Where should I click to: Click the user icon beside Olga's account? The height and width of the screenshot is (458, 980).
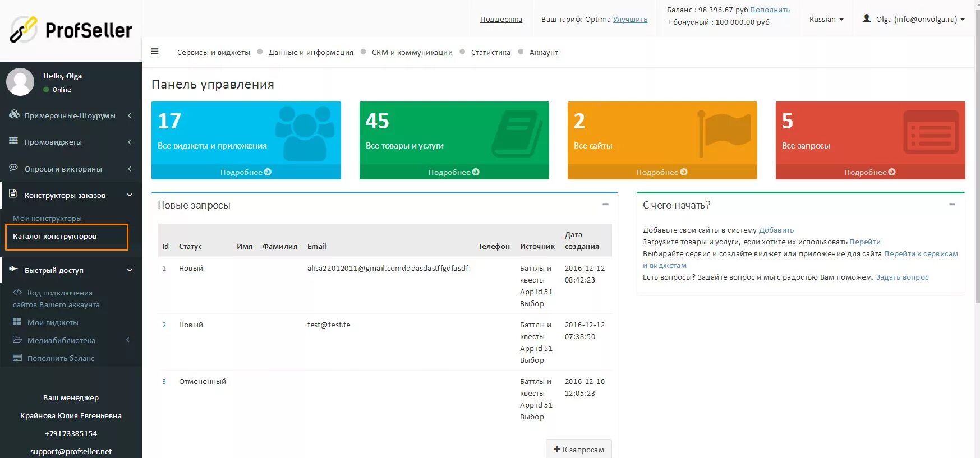point(867,18)
